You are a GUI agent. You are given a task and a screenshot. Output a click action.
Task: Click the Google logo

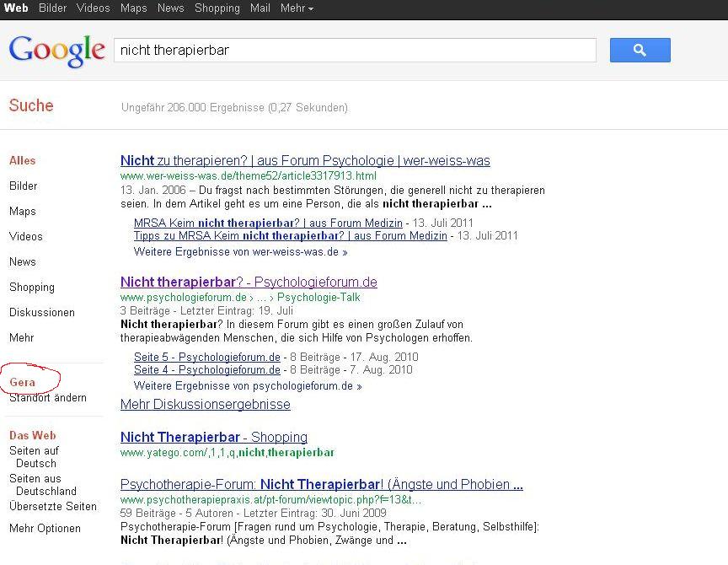(57, 51)
